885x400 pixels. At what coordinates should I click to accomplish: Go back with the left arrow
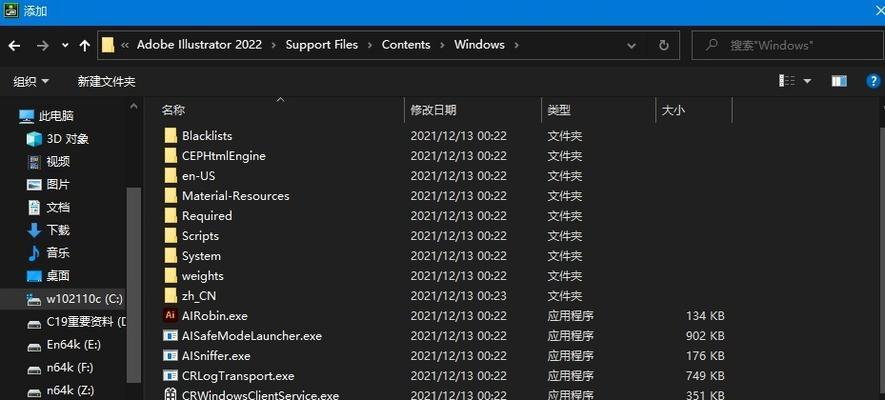(x=14, y=46)
